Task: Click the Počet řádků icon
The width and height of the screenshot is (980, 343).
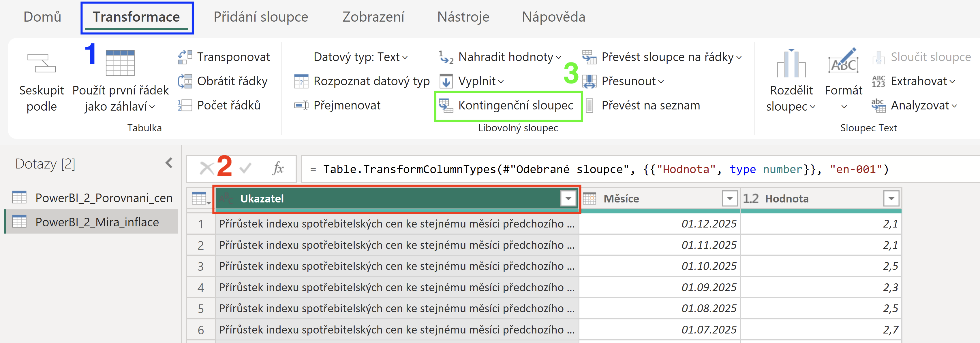Action: point(185,105)
